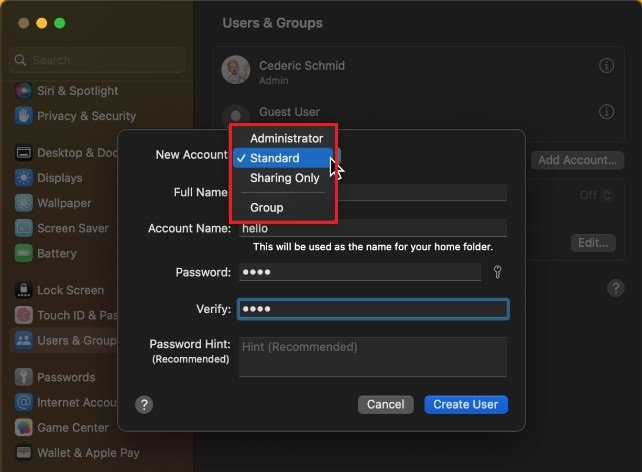Screen dimensions: 642x472
Task: Open Battery settings in sidebar
Action: tap(56, 254)
